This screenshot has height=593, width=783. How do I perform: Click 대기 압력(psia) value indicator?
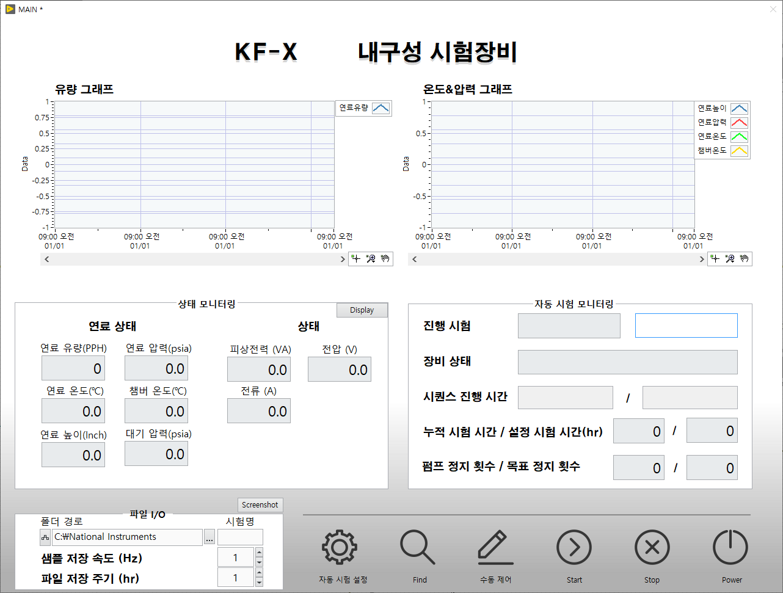(x=156, y=454)
